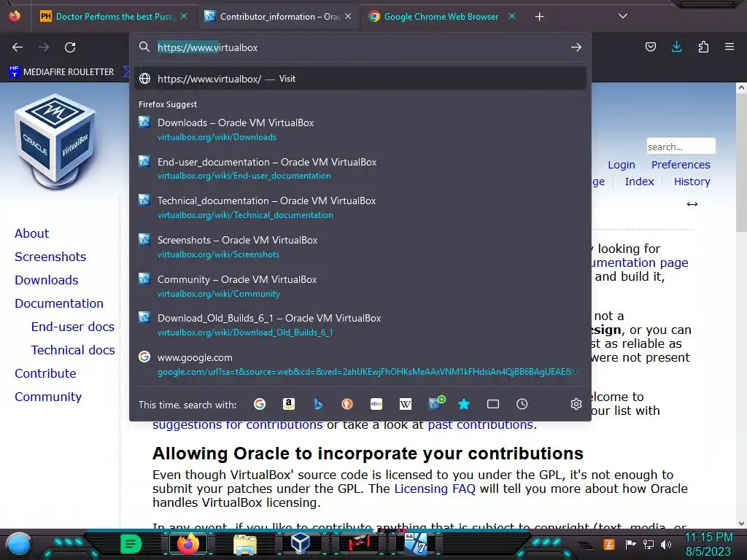Select the Visit https://www.virtualbox/ suggestion
Image resolution: width=747 pixels, height=560 pixels.
click(360, 79)
